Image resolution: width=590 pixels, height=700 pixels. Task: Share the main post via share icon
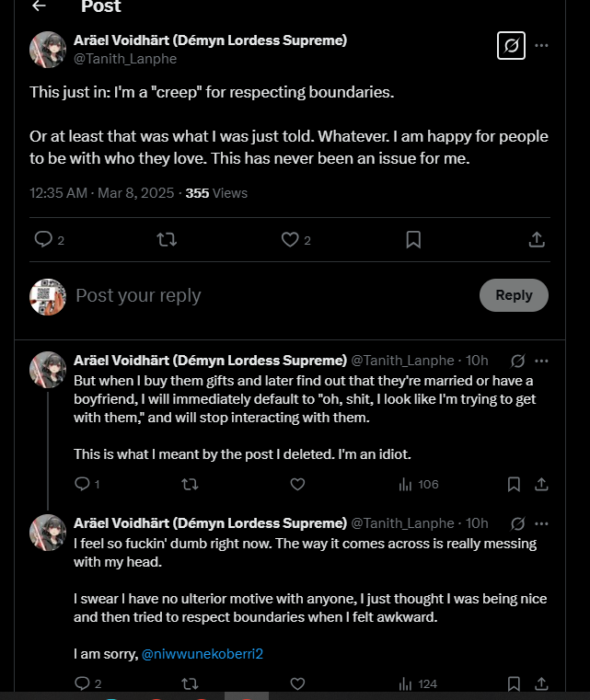[x=537, y=240]
